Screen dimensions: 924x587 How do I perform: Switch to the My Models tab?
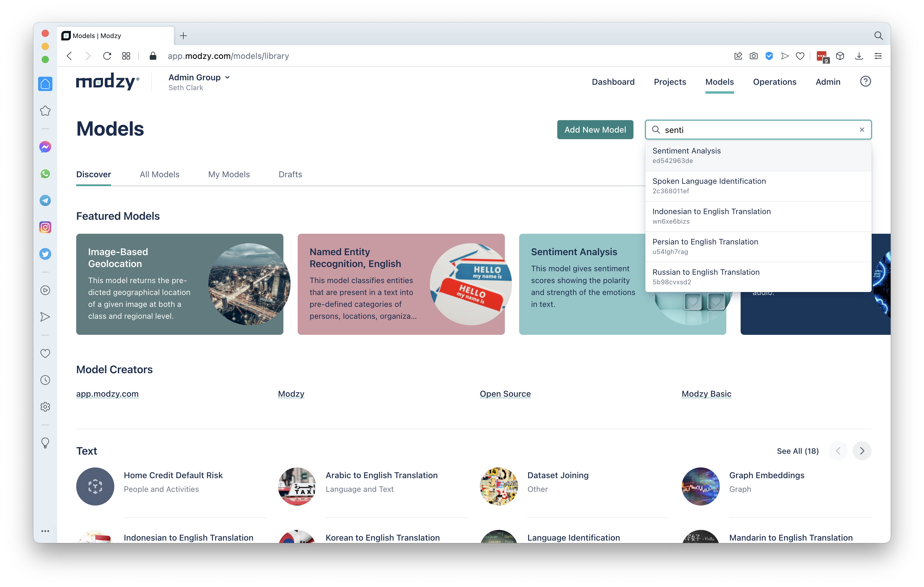(x=229, y=173)
